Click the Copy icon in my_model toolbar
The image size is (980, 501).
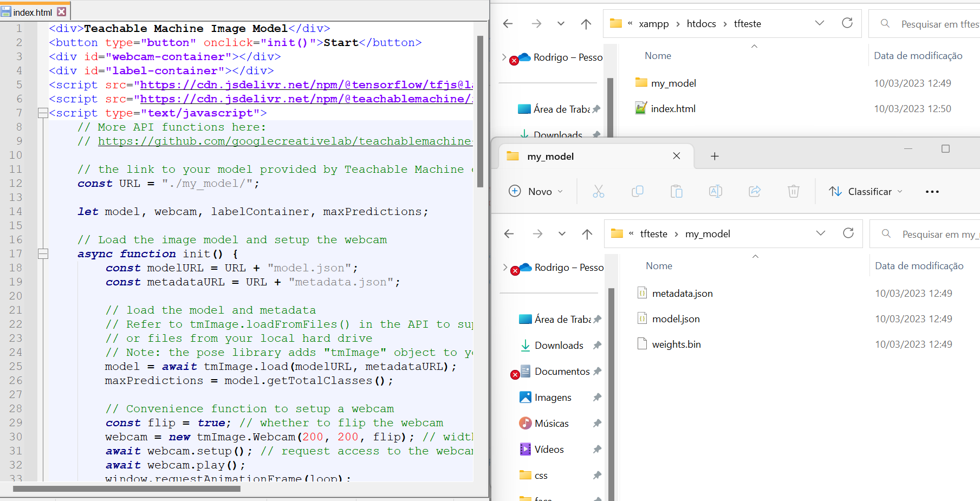(638, 191)
